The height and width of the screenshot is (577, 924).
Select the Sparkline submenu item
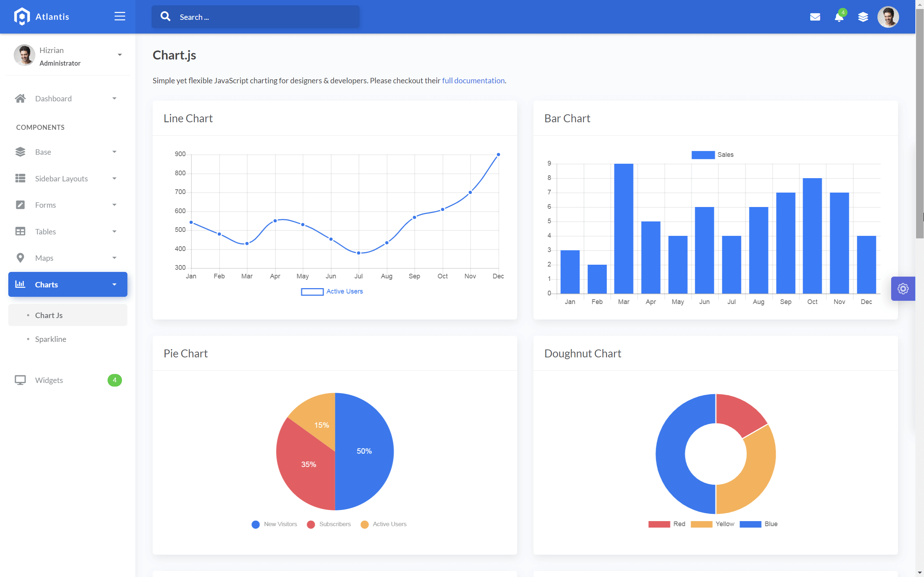51,339
